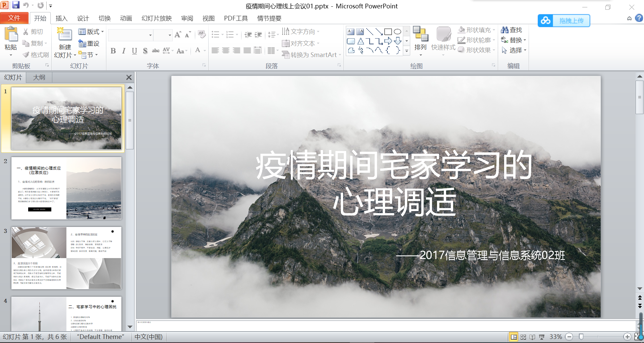
Task: Click the zoom in plus button
Action: [x=627, y=337]
